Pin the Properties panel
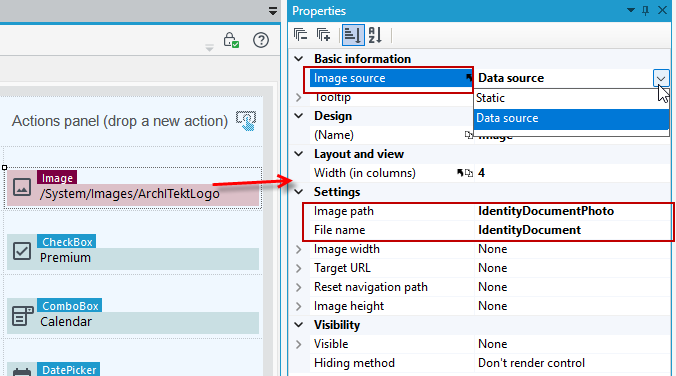This screenshot has height=376, width=676. (645, 10)
